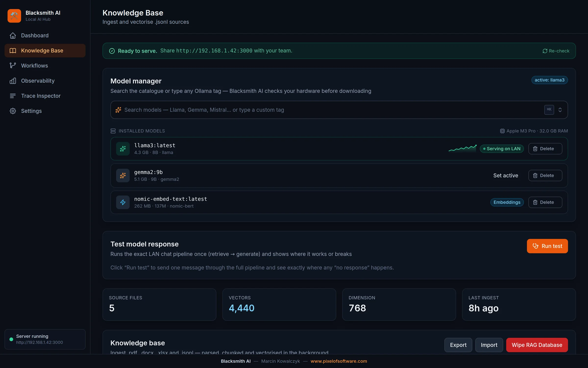Viewport: 588px width, 368px height.
Task: Delete the llama3:latest model
Action: pyautogui.click(x=545, y=149)
